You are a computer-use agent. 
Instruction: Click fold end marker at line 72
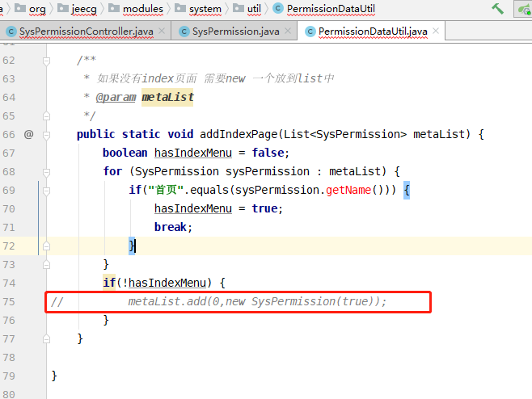pos(46,246)
